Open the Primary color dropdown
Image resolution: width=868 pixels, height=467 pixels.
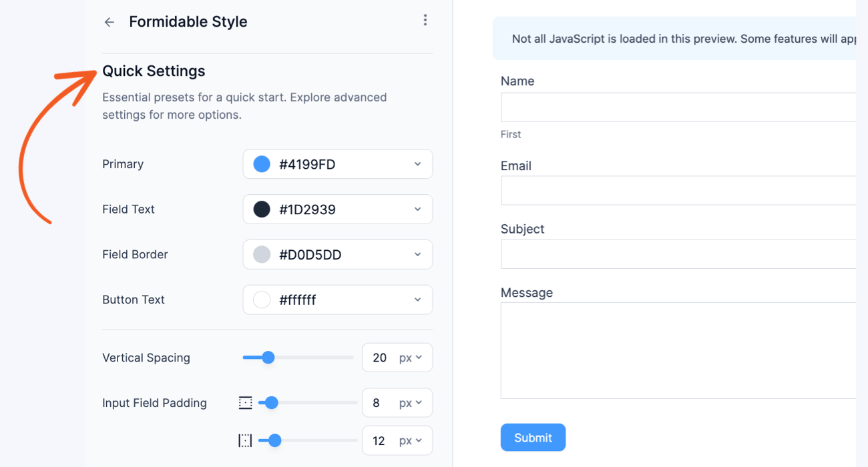pos(338,164)
